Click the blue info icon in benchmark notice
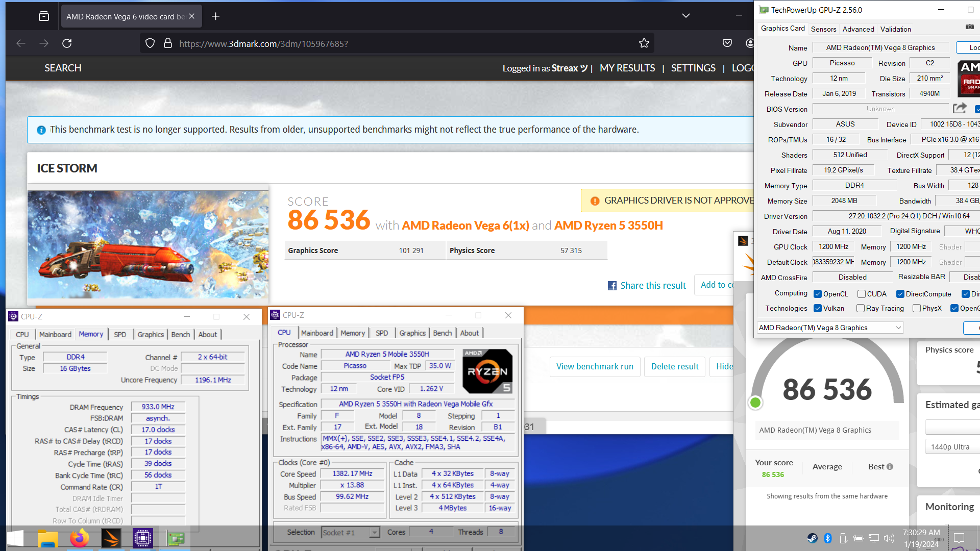The image size is (980, 551). point(41,130)
